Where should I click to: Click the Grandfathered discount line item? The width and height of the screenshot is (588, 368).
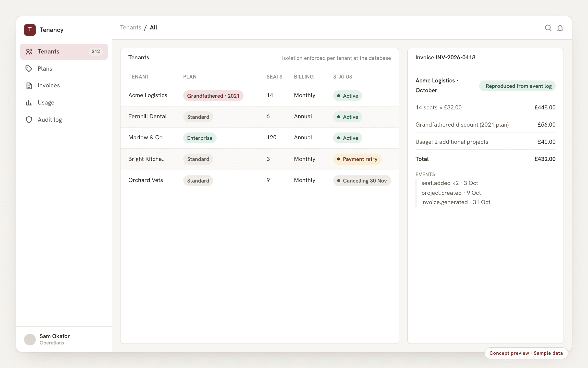[485, 125]
